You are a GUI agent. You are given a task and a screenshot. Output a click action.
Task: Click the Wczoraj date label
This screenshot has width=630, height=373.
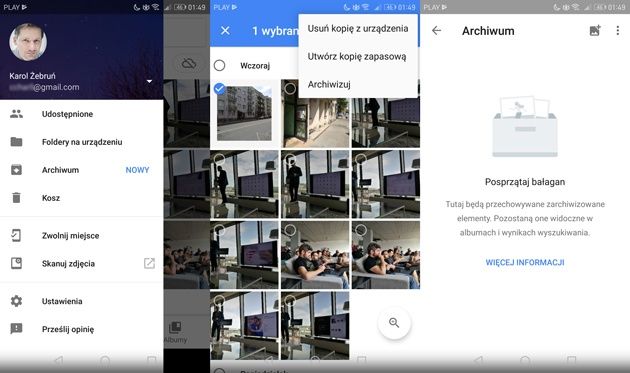pyautogui.click(x=255, y=66)
